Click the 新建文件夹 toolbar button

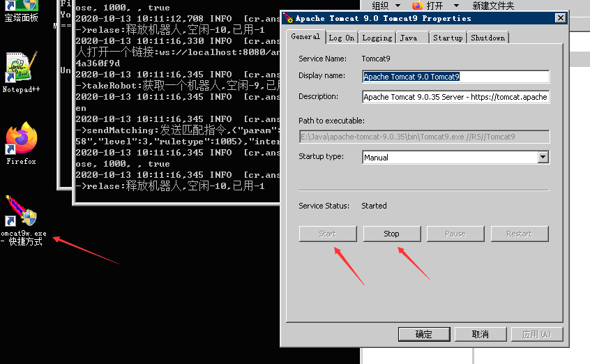[493, 6]
